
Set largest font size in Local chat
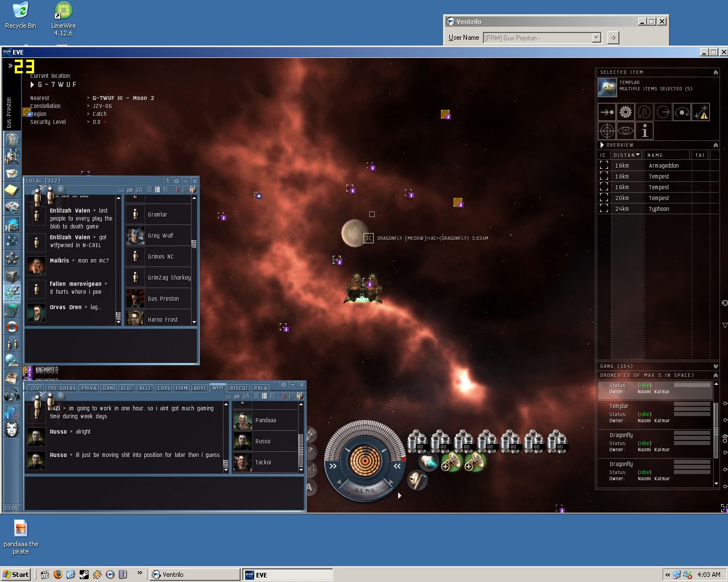click(139, 190)
